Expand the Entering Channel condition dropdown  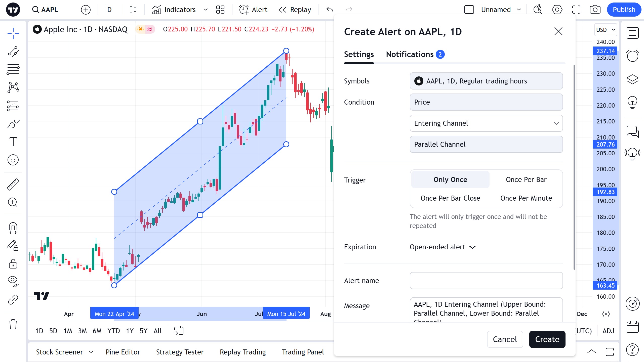tap(486, 123)
